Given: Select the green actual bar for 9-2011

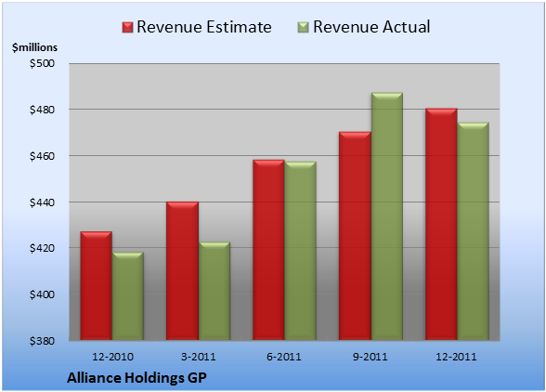Looking at the screenshot, I should coord(387,216).
